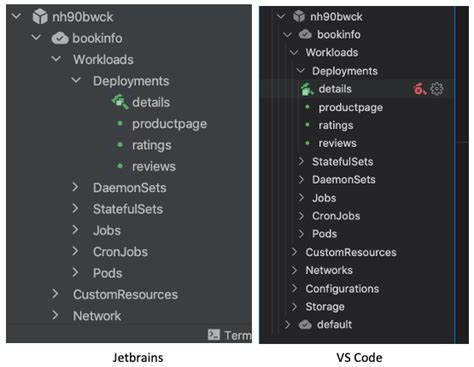
Task: Click the default namespace cloud icon
Action: coord(305,325)
